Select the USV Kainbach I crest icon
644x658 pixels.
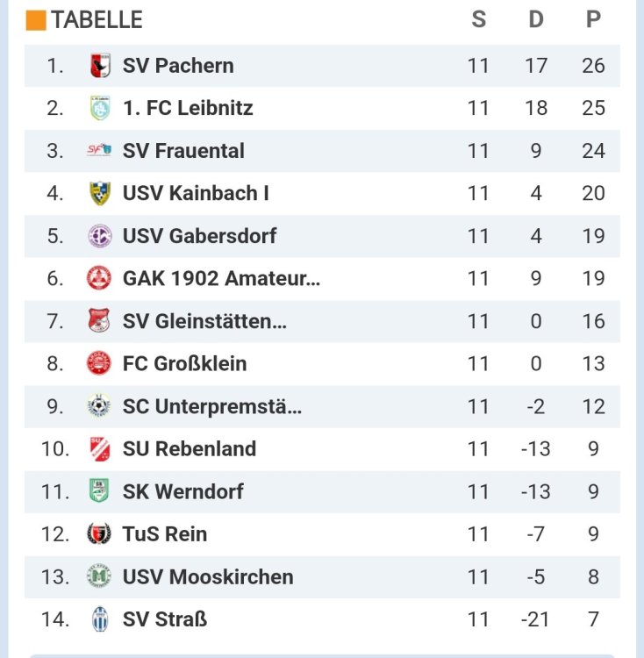100,193
